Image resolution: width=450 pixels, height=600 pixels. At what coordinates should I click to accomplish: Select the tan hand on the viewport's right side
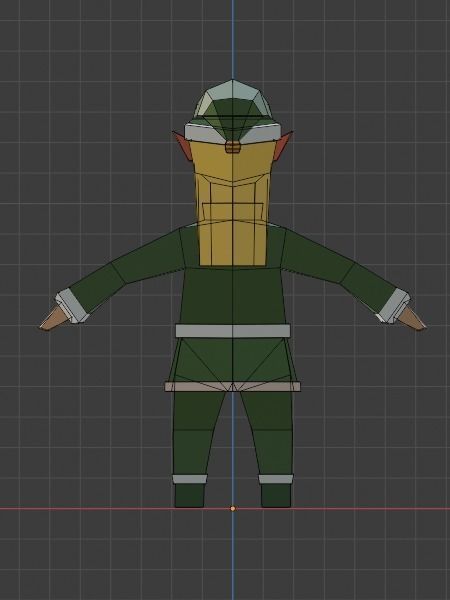tap(412, 318)
